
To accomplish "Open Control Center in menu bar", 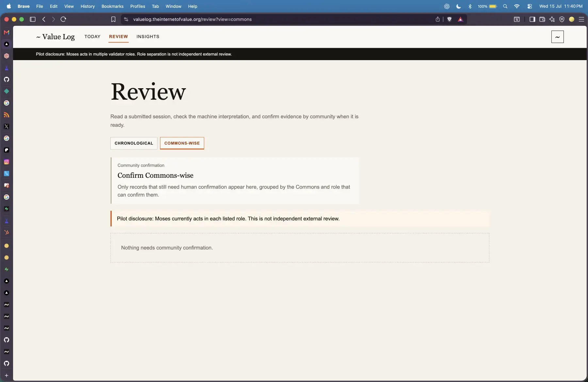I will click(x=530, y=6).
